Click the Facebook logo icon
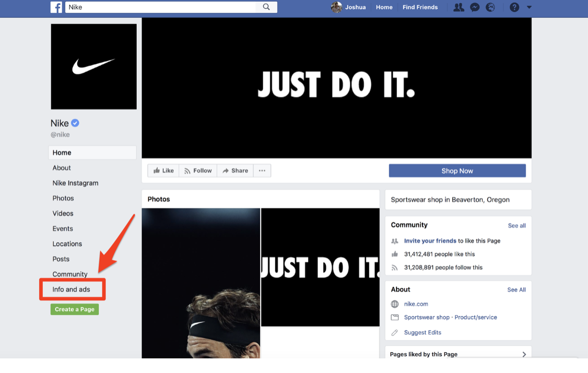The image size is (588, 373). coord(56,7)
